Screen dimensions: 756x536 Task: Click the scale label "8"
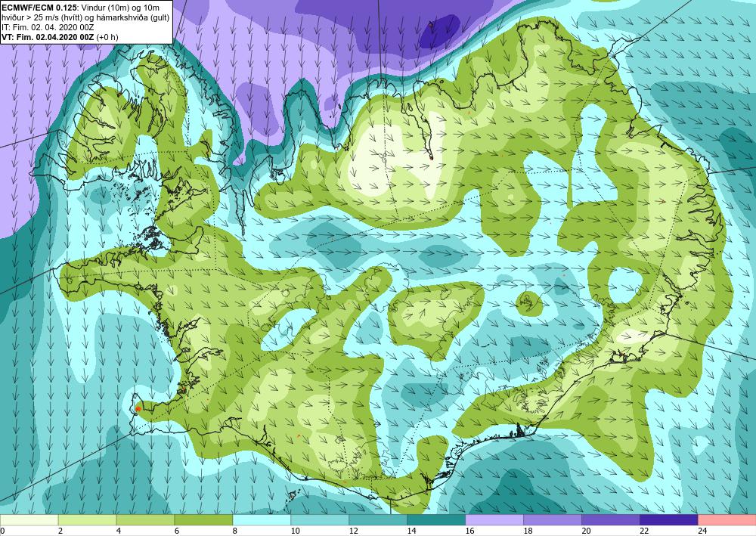tap(235, 531)
